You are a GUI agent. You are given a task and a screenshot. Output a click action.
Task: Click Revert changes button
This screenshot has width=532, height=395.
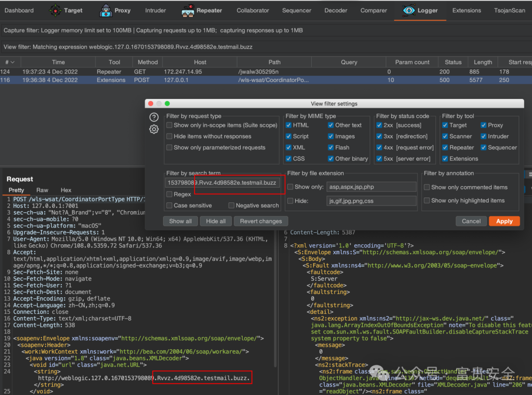[x=261, y=221]
